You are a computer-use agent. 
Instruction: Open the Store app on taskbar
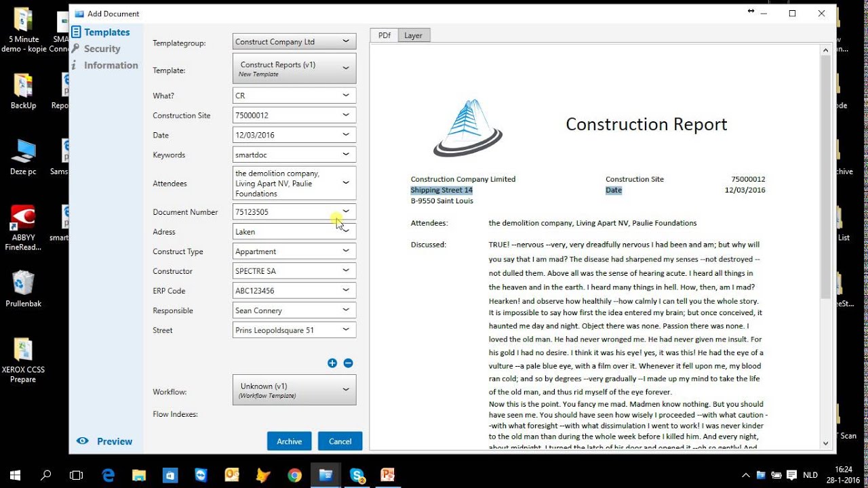point(170,475)
